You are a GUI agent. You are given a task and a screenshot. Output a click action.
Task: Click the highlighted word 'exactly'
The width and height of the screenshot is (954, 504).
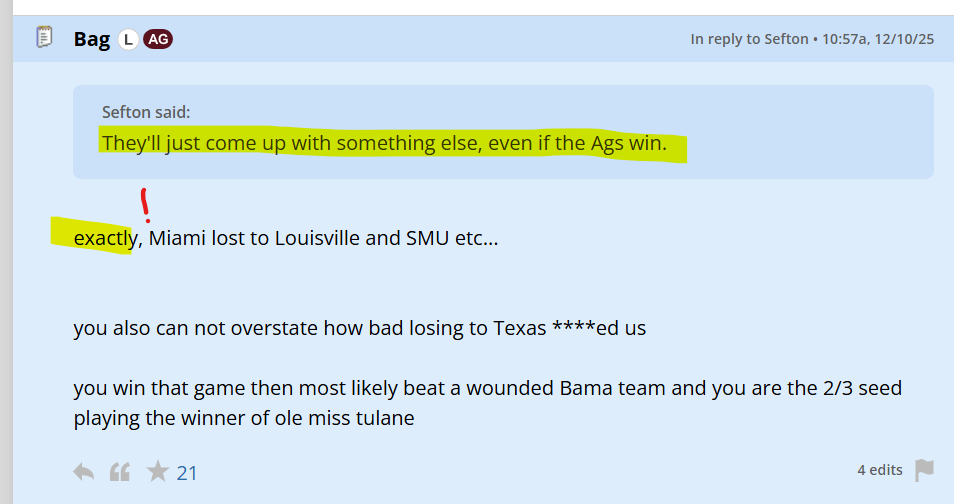104,239
